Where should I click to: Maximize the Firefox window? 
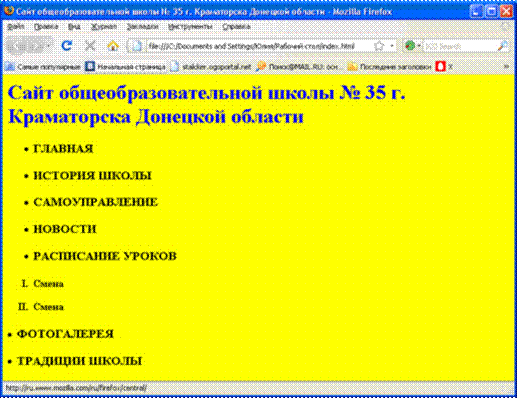(x=491, y=12)
